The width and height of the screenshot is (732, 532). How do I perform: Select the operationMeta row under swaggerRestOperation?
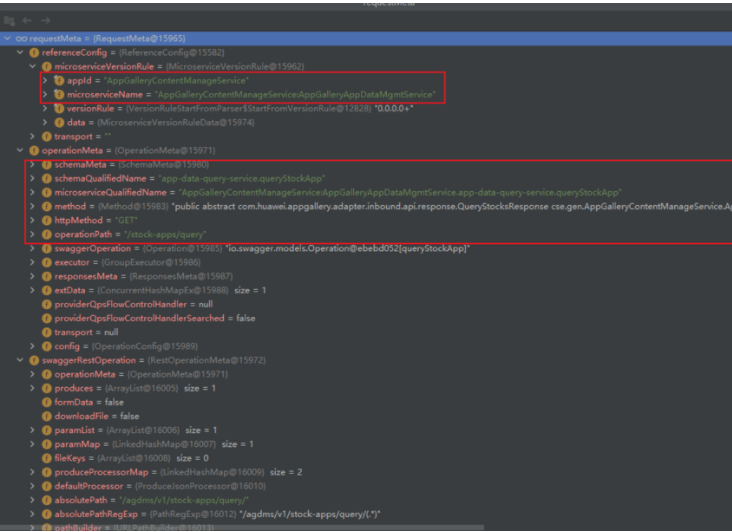(x=366, y=374)
